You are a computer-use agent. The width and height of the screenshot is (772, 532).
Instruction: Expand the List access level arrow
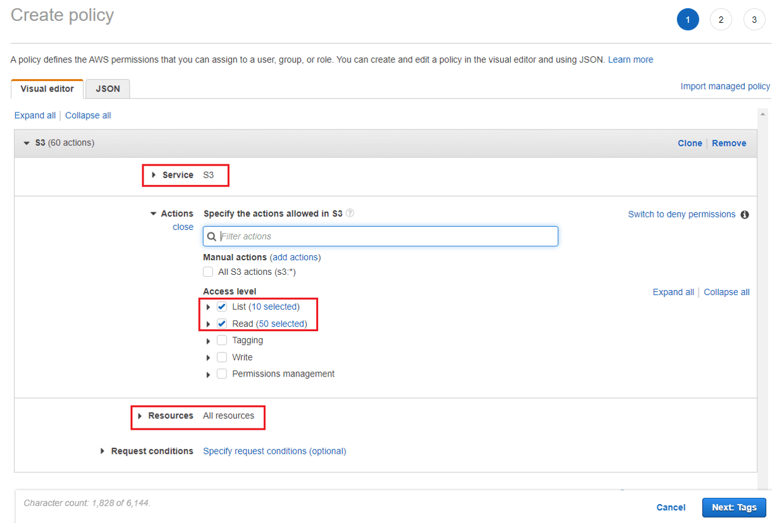coord(209,307)
